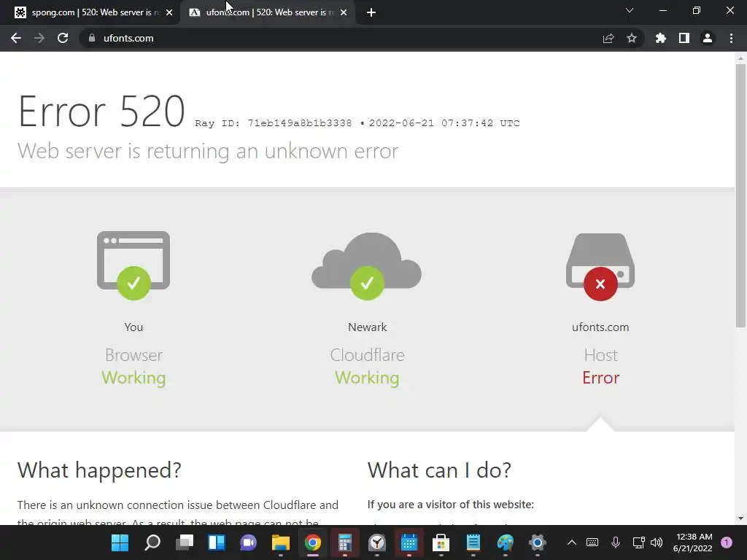This screenshot has height=560, width=747.
Task: Click the browser status icon with check
Action: [x=133, y=265]
